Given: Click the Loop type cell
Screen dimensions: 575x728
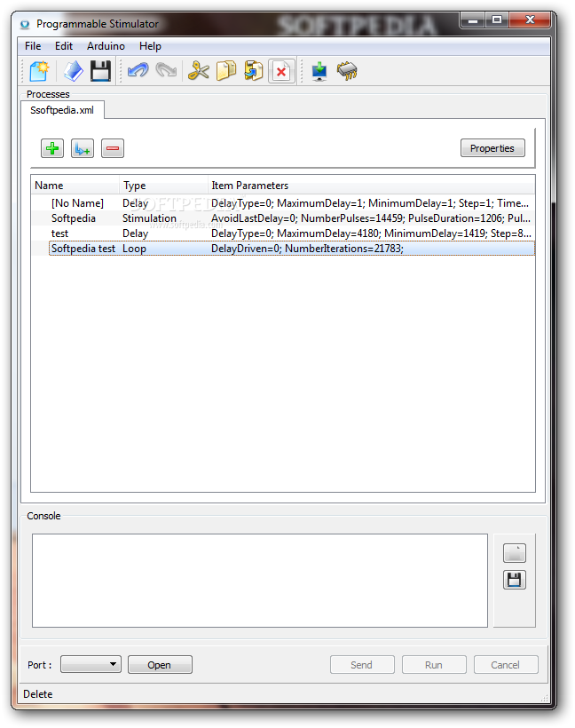Looking at the screenshot, I should tap(134, 249).
